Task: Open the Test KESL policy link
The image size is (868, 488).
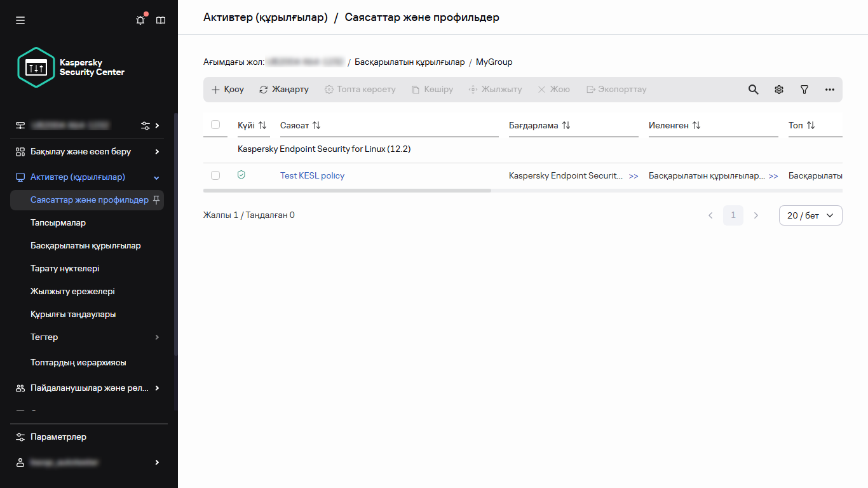Action: [x=312, y=175]
